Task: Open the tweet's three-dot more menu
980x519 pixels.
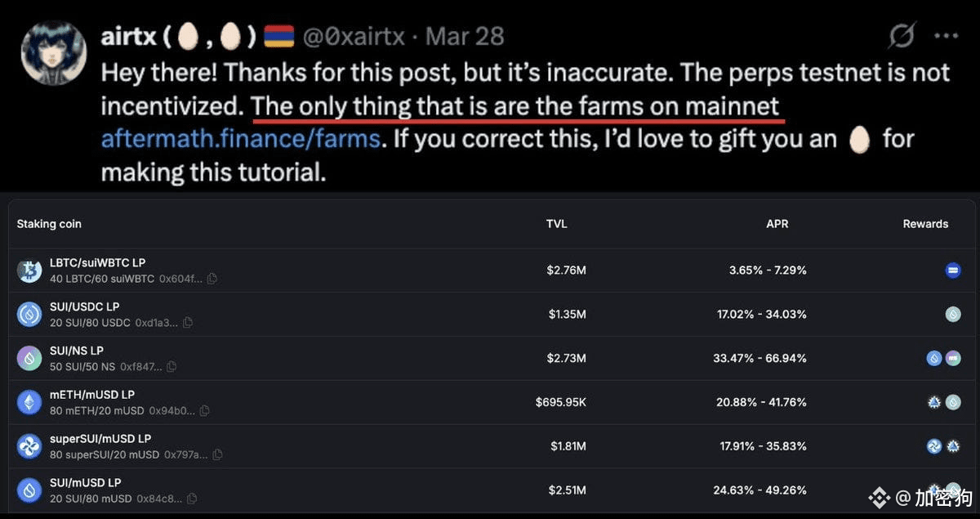Action: pyautogui.click(x=946, y=36)
